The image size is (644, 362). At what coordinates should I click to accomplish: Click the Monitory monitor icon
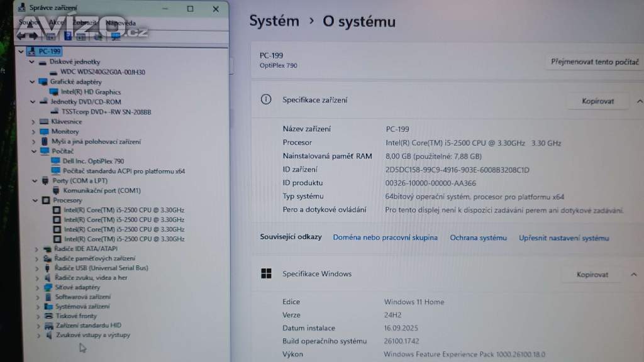pyautogui.click(x=45, y=131)
